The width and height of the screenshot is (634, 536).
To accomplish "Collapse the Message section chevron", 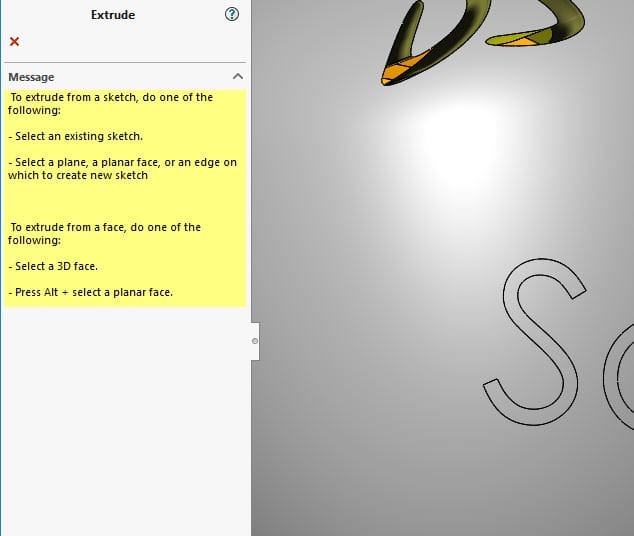I will point(237,76).
